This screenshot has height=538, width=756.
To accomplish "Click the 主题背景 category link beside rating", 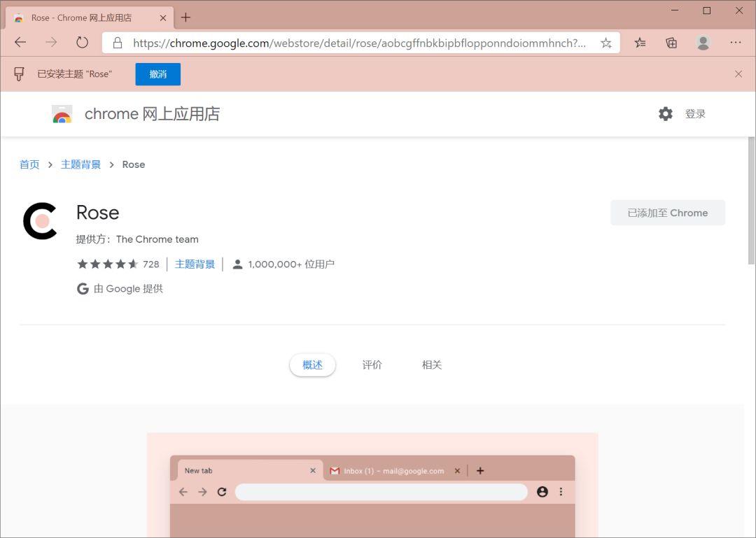I will tap(195, 264).
